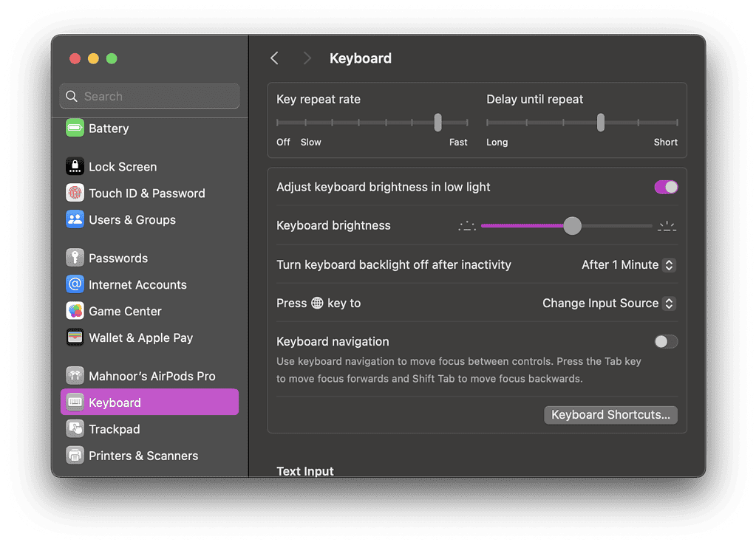This screenshot has width=756, height=545.
Task: Open Trackpad settings in sidebar
Action: pyautogui.click(x=114, y=429)
